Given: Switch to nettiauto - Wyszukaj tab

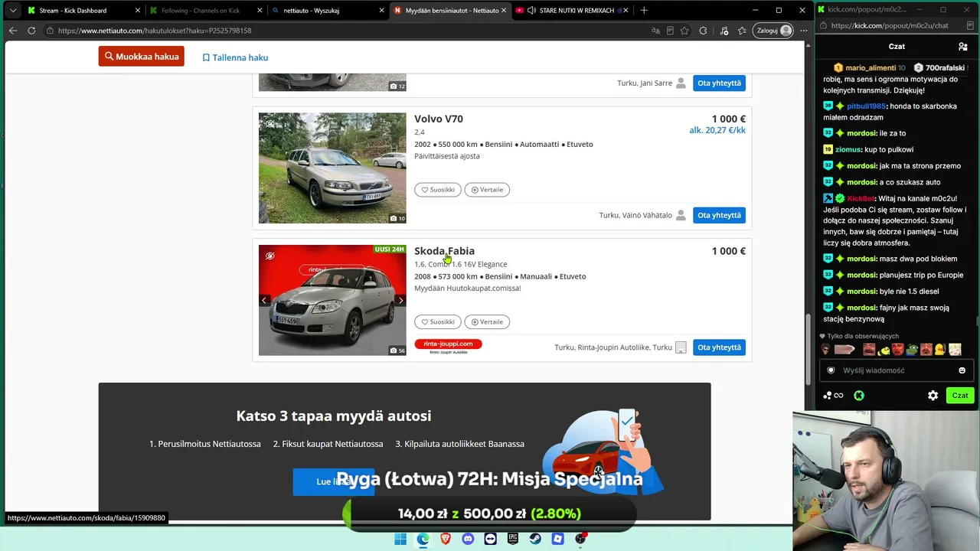Looking at the screenshot, I should pyautogui.click(x=327, y=11).
